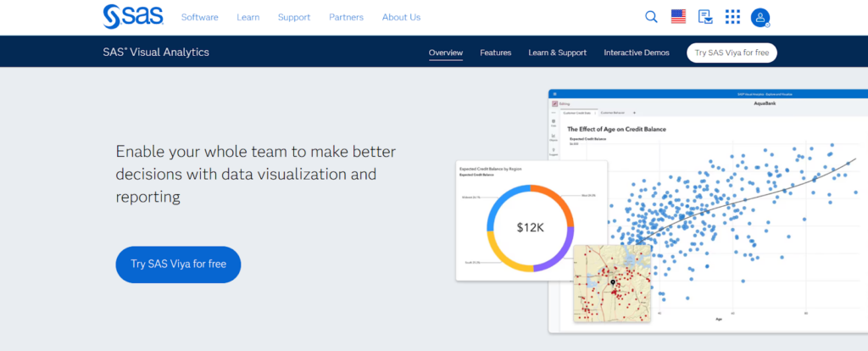Click the SAS Visual Analytics title

[156, 52]
